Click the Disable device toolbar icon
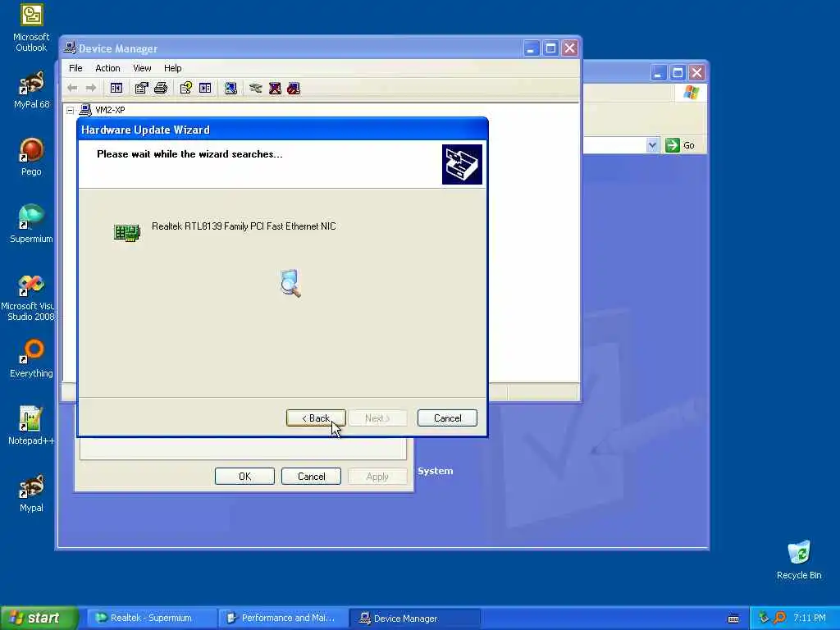 [x=294, y=88]
